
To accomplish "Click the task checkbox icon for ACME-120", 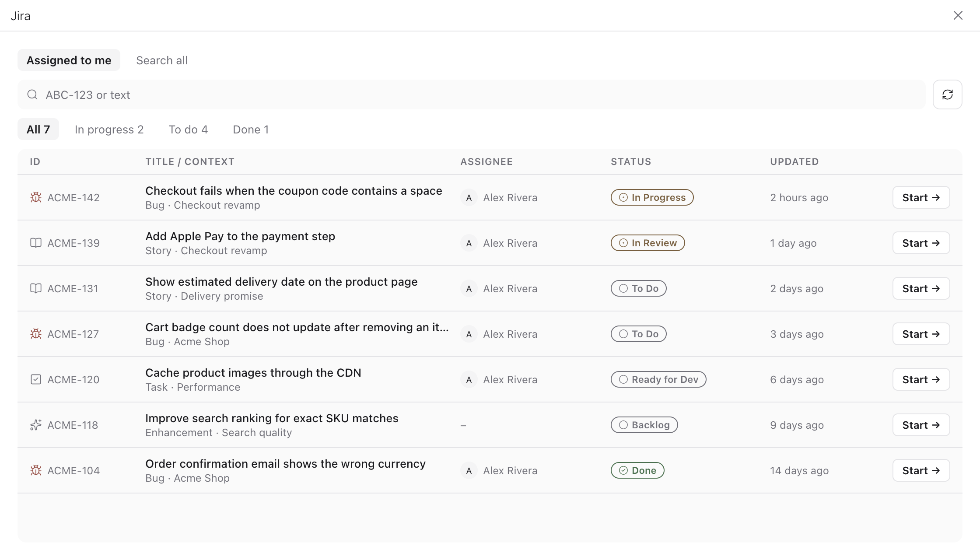I will tap(36, 379).
